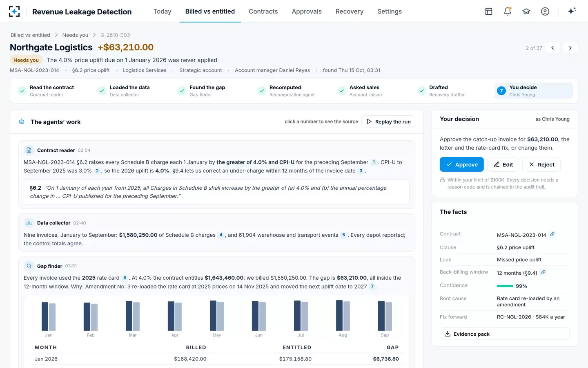Go to the next case with the right chevron
This screenshot has width=588, height=368.
(570, 48)
